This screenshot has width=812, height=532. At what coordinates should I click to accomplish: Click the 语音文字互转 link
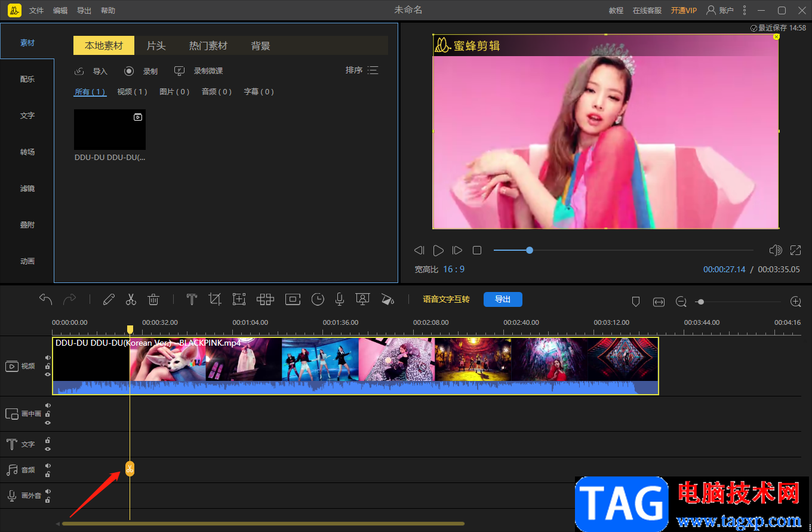(x=446, y=299)
